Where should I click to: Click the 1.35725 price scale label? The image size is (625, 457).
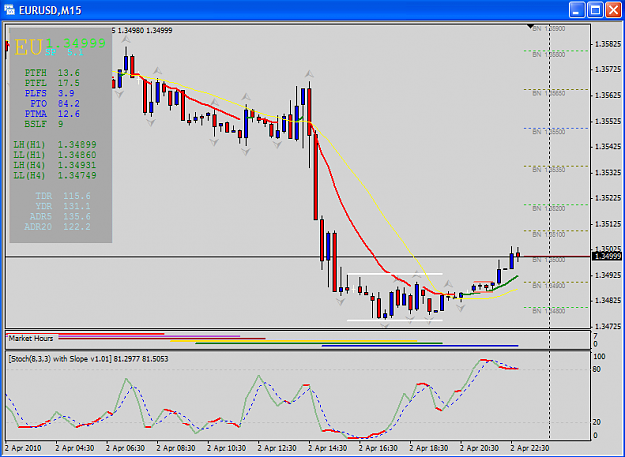[x=607, y=69]
